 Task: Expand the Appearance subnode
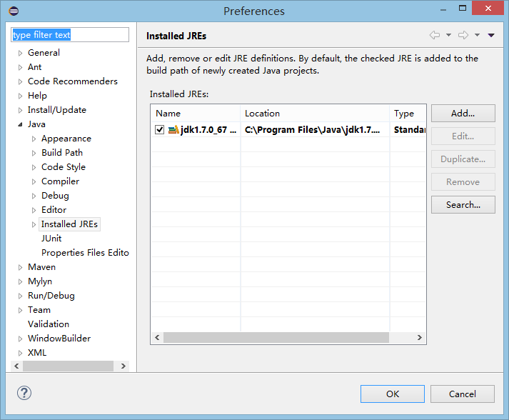(x=34, y=139)
